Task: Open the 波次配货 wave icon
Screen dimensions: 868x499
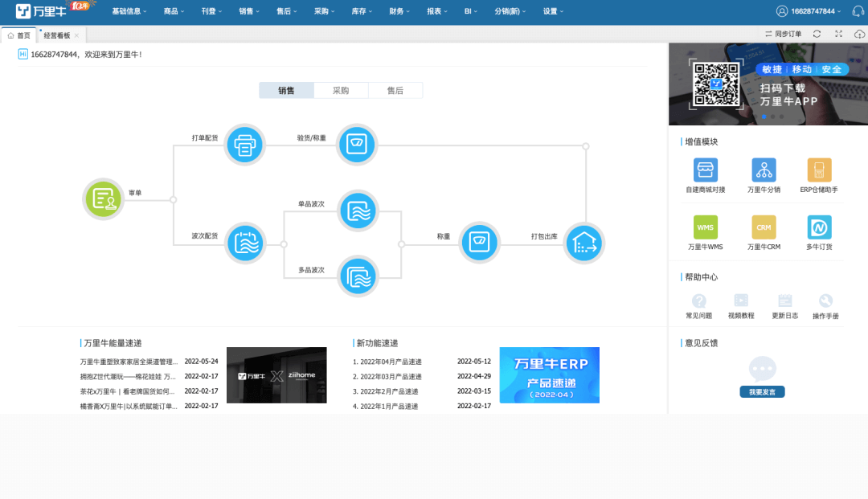Action: 245,243
